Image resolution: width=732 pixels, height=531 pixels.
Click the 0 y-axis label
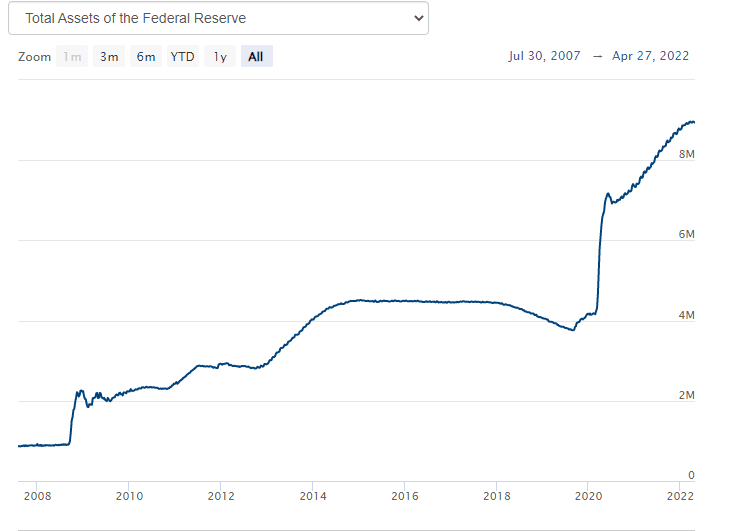(x=691, y=475)
